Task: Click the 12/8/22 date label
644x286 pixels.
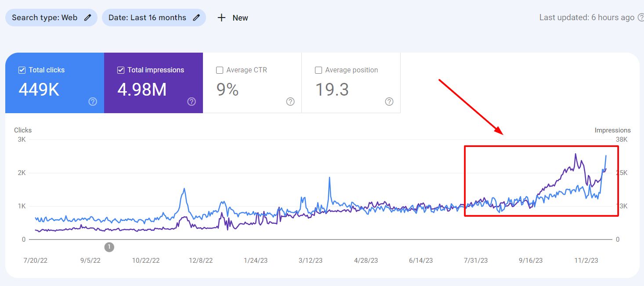Action: pyautogui.click(x=201, y=261)
